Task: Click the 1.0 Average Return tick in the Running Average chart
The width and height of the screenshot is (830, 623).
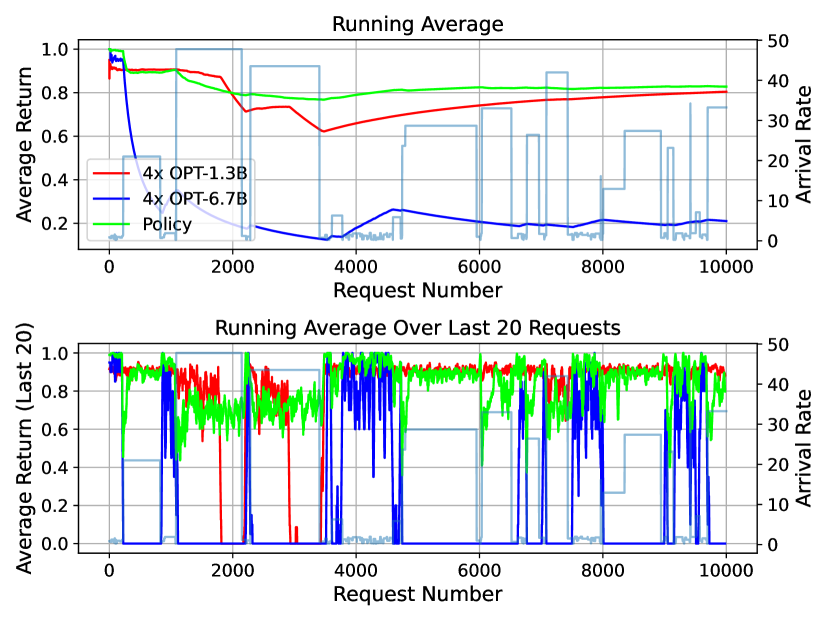Action: coord(55,49)
